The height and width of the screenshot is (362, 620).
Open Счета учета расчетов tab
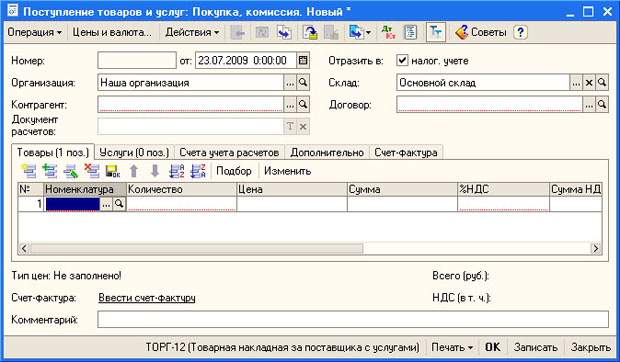[x=229, y=153]
